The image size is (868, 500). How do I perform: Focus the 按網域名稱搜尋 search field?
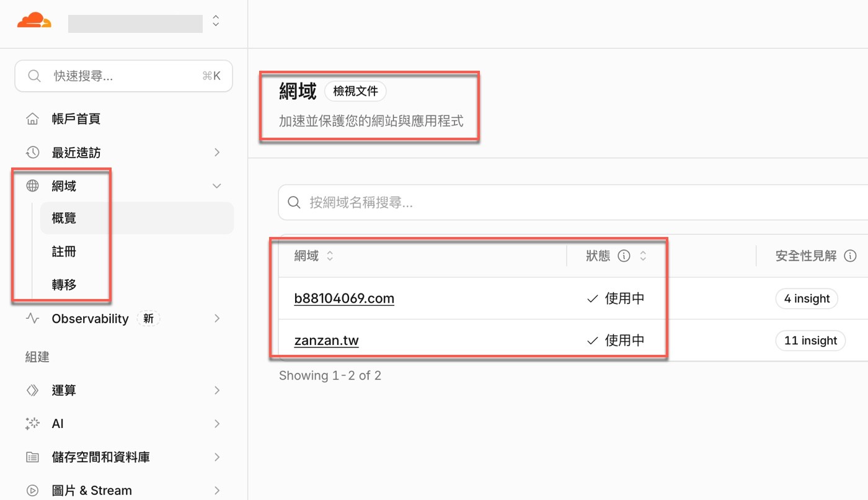click(573, 202)
